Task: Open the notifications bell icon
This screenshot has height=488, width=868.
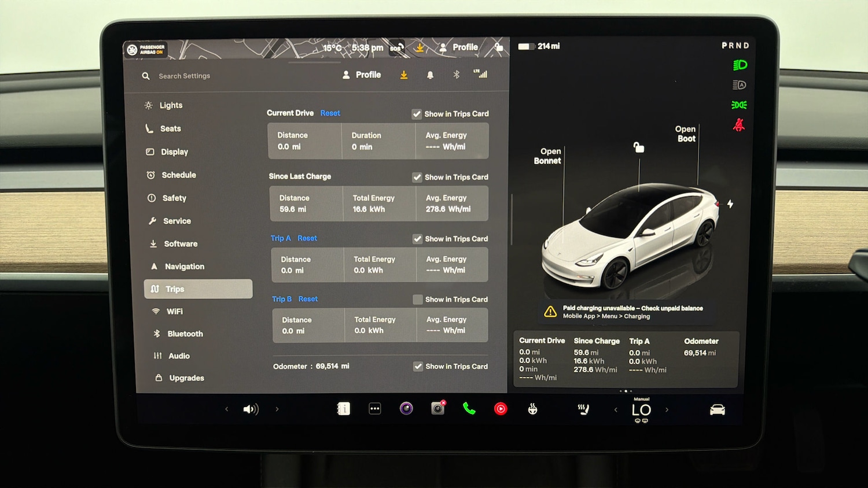Action: 430,75
